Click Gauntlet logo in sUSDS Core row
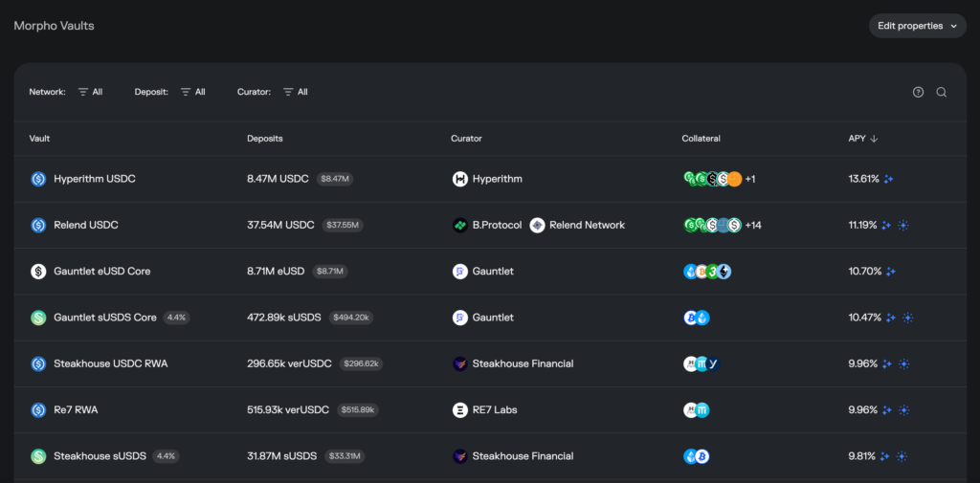980x483 pixels. click(x=460, y=318)
